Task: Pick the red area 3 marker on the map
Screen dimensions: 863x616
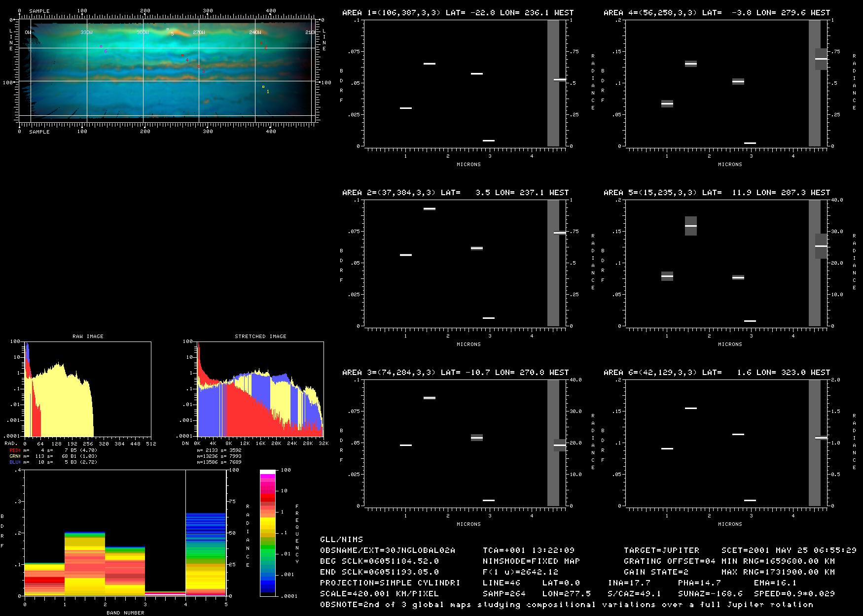Action: coord(199,66)
